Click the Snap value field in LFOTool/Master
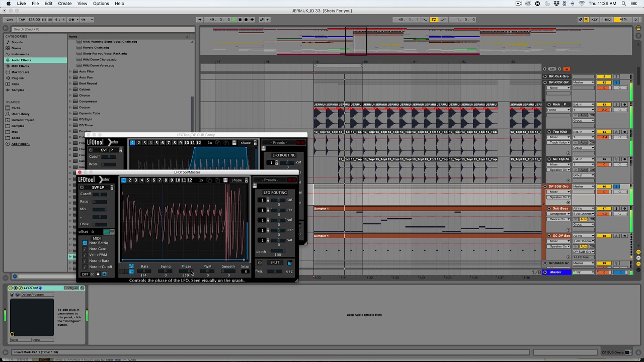Image resolution: width=644 pixels, height=362 pixels. click(246, 271)
